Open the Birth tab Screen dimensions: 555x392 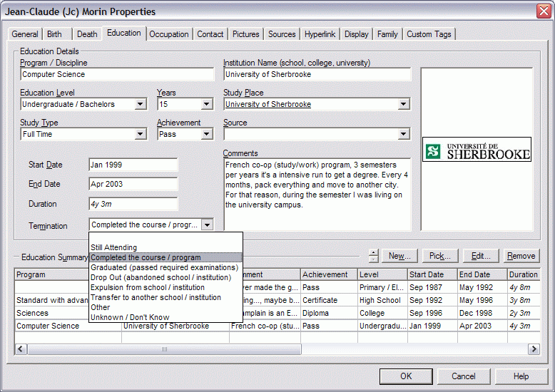(55, 34)
